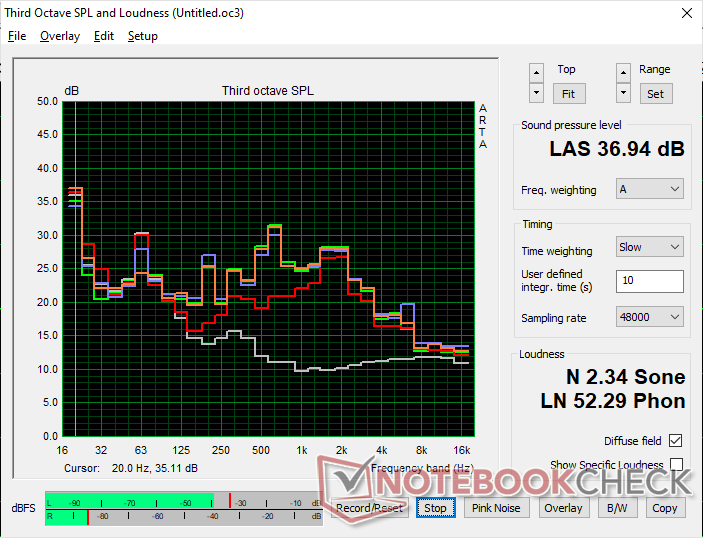Click the L channel dBFS level meter
Image resolution: width=703 pixels, height=538 pixels.
(184, 501)
